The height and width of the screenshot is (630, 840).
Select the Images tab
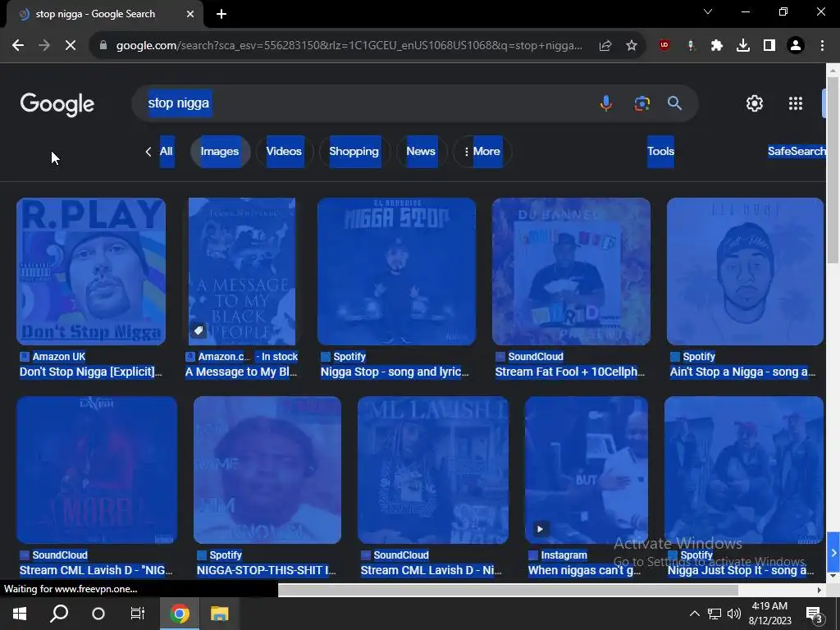[x=220, y=151]
